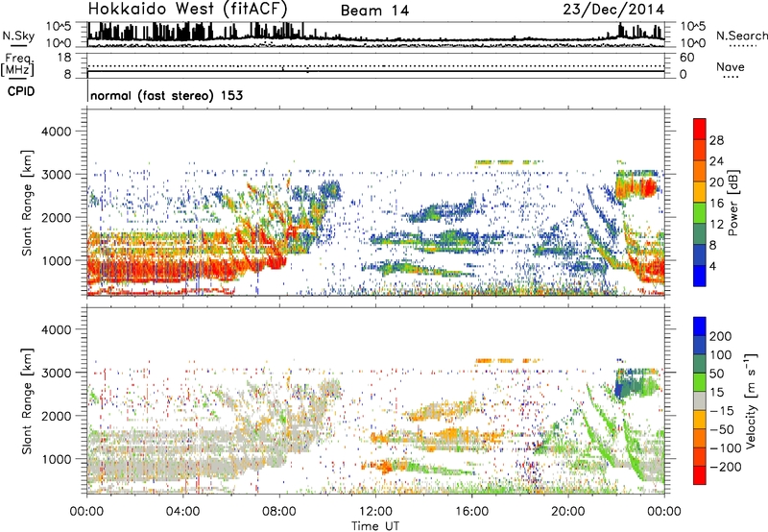Click the '20:00' time tick label
The height and width of the screenshot is (532, 768).
[x=567, y=512]
